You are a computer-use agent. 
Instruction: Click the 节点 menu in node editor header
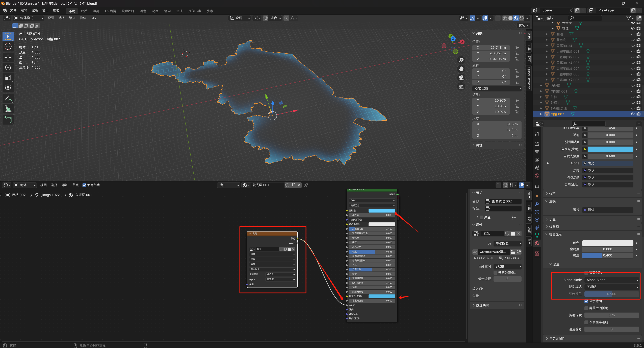pos(75,185)
